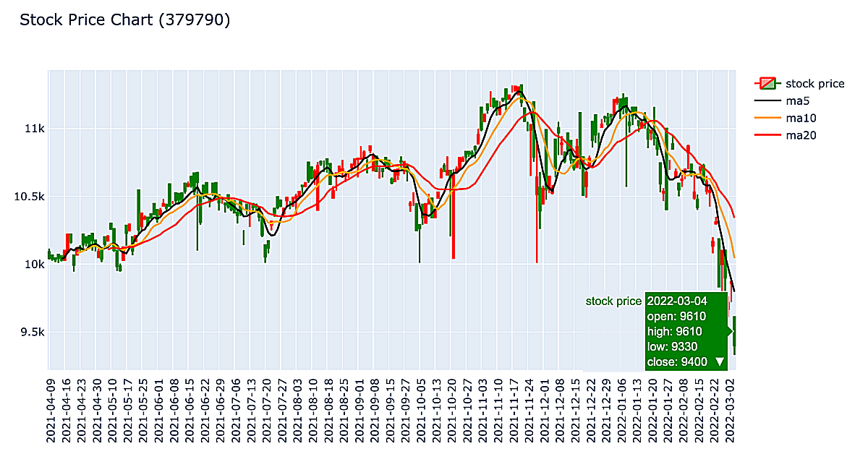The image size is (868, 454).
Task: Click the 11k y-axis label
Action: tap(33, 129)
